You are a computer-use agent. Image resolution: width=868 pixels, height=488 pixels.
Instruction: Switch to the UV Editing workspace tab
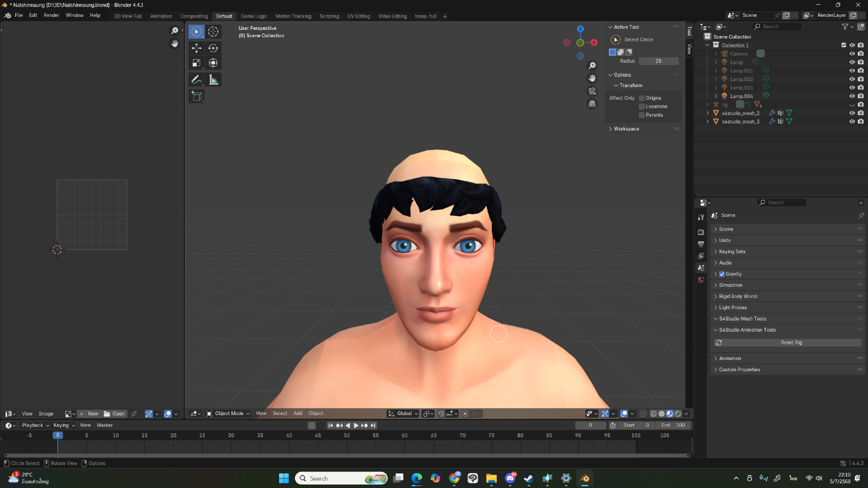coord(358,16)
